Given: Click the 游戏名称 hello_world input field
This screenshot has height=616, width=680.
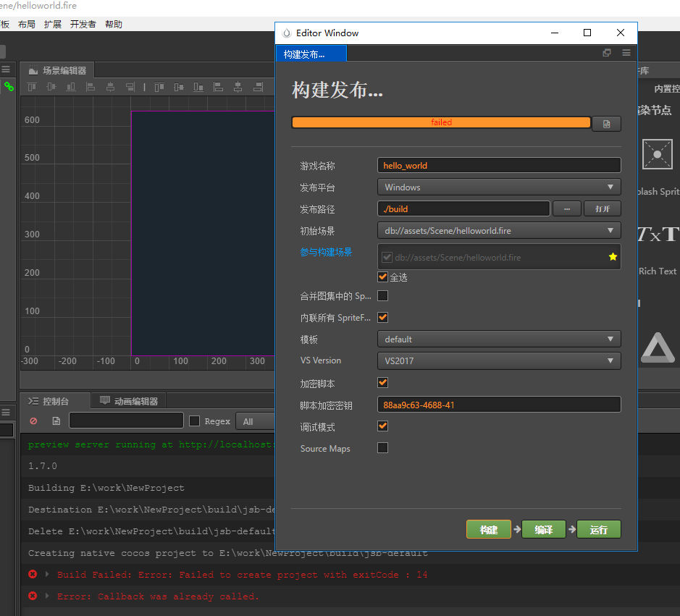Looking at the screenshot, I should coord(499,166).
